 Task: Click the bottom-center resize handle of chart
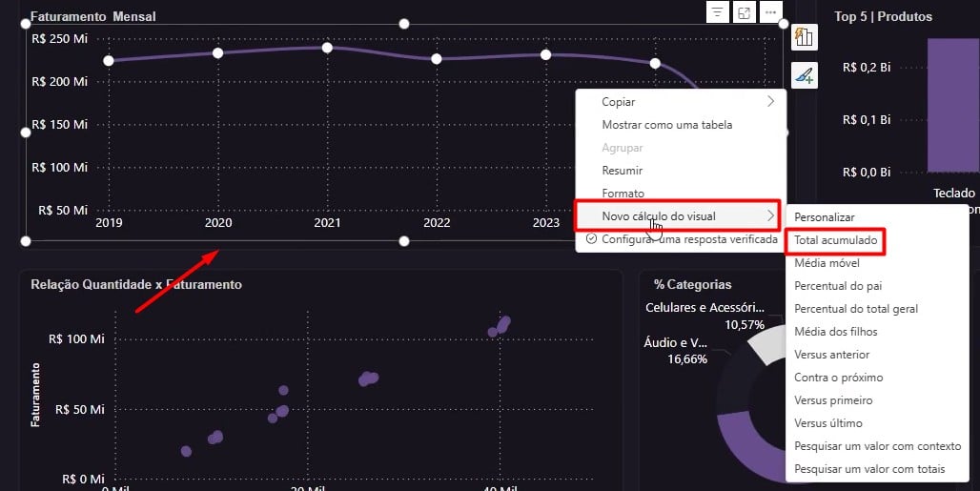[x=404, y=241]
